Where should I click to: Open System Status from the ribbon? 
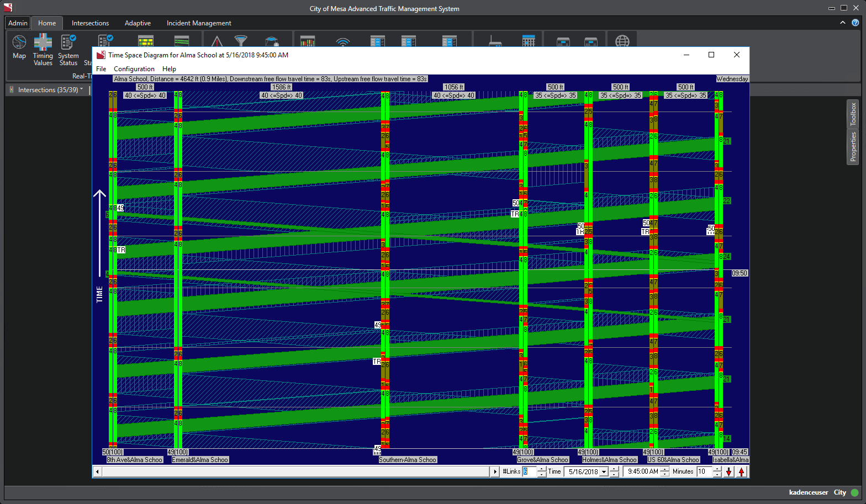[68, 49]
